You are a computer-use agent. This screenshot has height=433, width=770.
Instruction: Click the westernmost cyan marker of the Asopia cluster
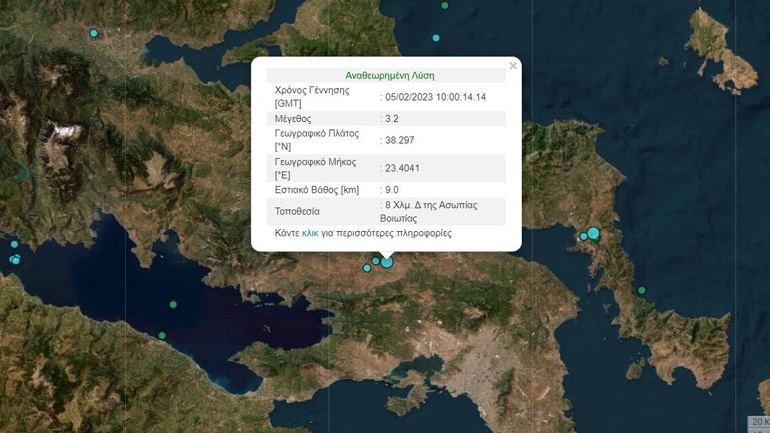tap(367, 268)
